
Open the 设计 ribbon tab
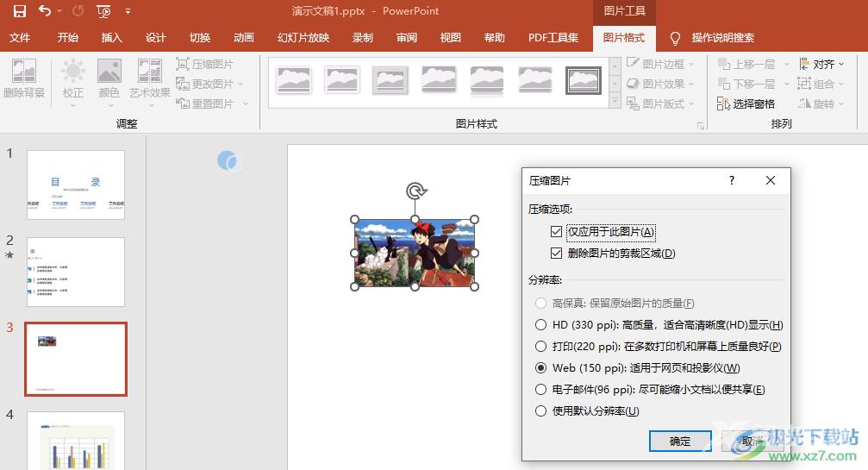(155, 38)
